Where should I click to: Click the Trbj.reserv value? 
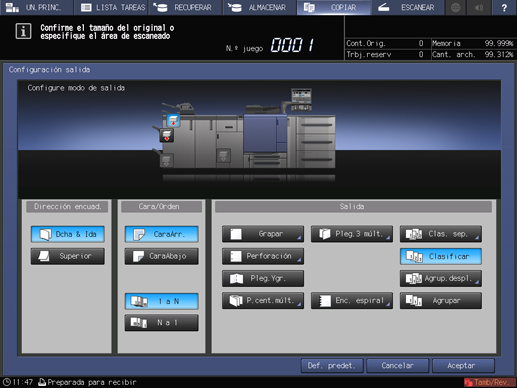[x=421, y=54]
